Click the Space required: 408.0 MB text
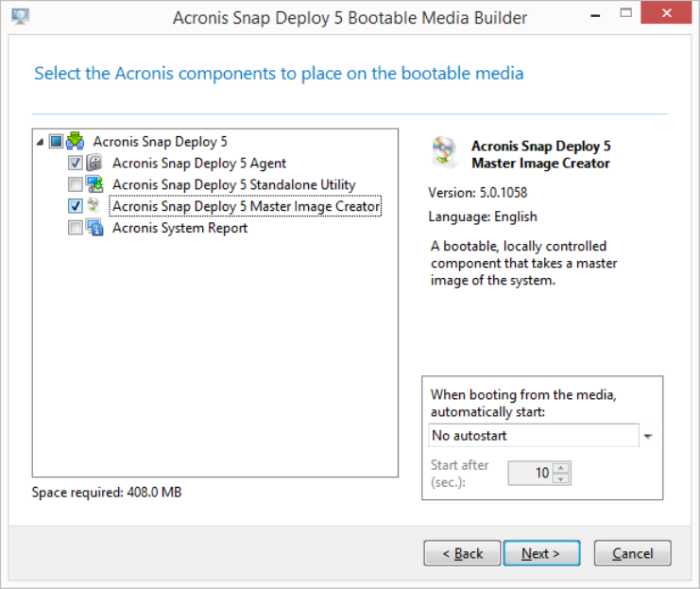The width and height of the screenshot is (700, 589). 107,493
